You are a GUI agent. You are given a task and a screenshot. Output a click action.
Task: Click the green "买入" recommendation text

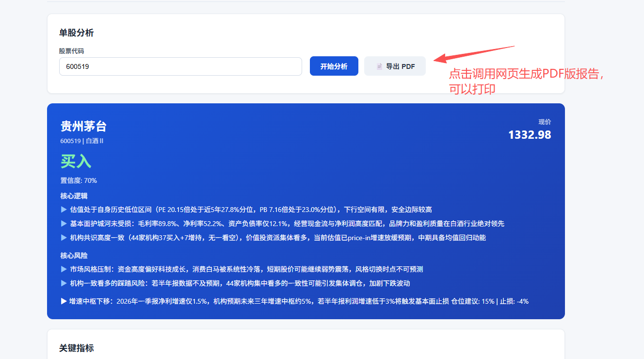click(76, 161)
